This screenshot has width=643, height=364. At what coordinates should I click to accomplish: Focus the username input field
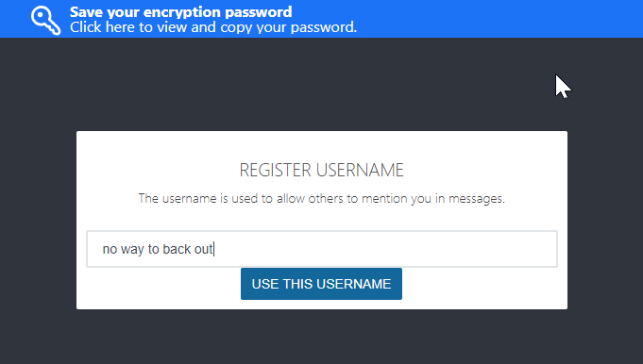click(321, 249)
